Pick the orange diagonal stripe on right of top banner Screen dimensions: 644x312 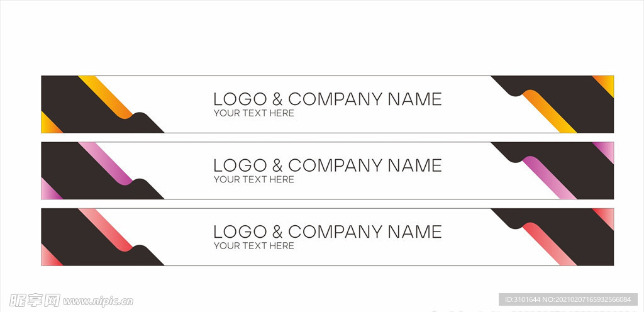click(550, 111)
